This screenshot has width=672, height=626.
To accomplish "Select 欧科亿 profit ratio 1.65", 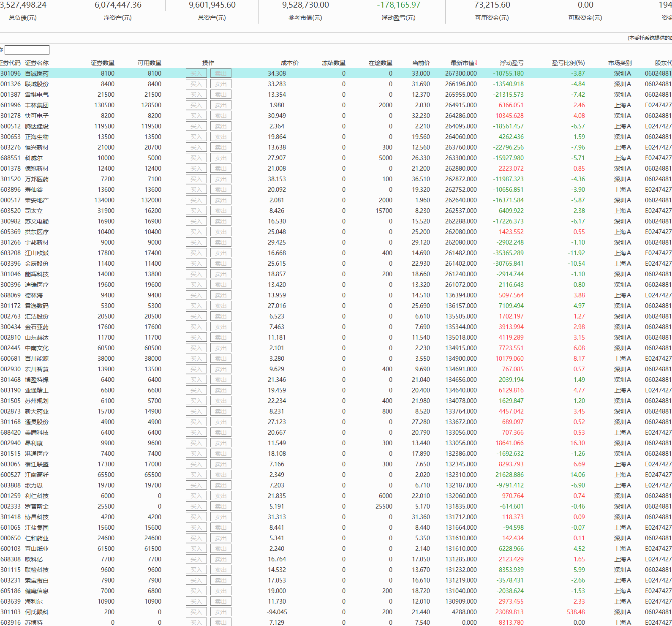I will 579,559.
